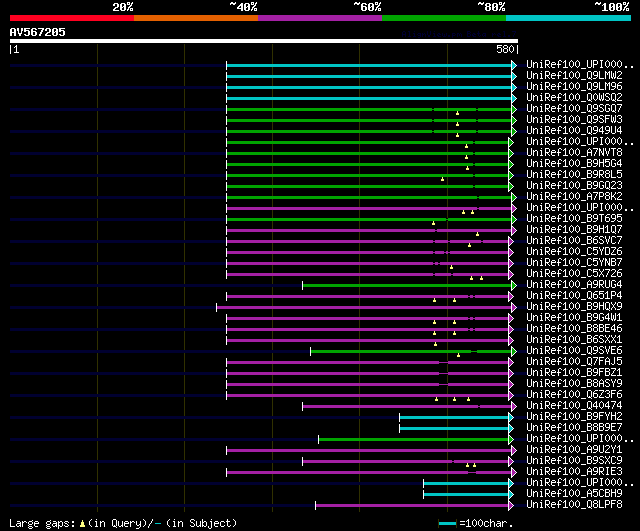Open the UniRef100_B8B9E7 entry
The height and width of the screenshot is (531, 640).
coord(574,428)
